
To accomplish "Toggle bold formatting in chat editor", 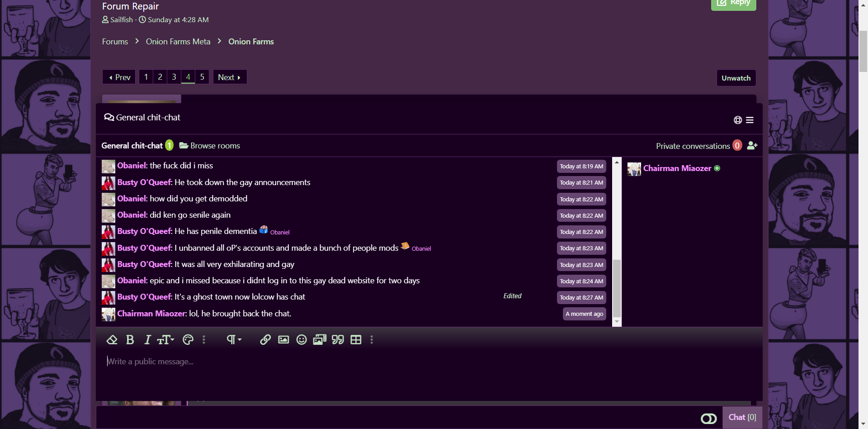I will point(130,339).
